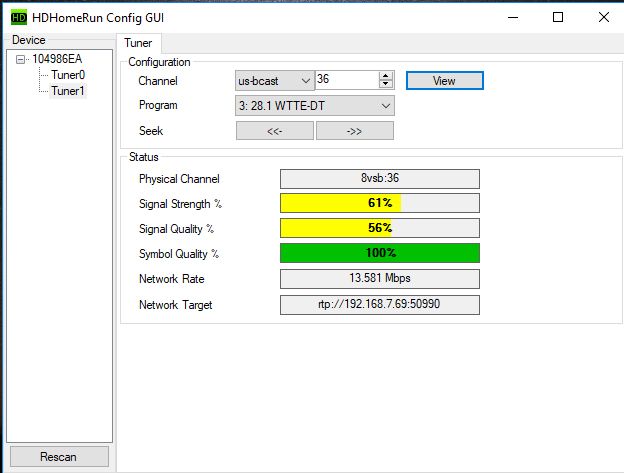Select Tuner0 in the device tree
The image size is (624, 473).
click(x=68, y=75)
